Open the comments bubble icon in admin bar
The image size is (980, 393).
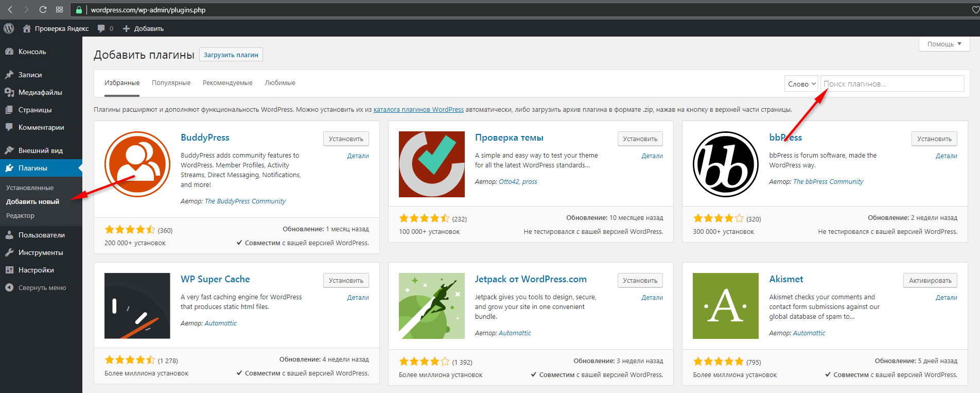click(101, 28)
